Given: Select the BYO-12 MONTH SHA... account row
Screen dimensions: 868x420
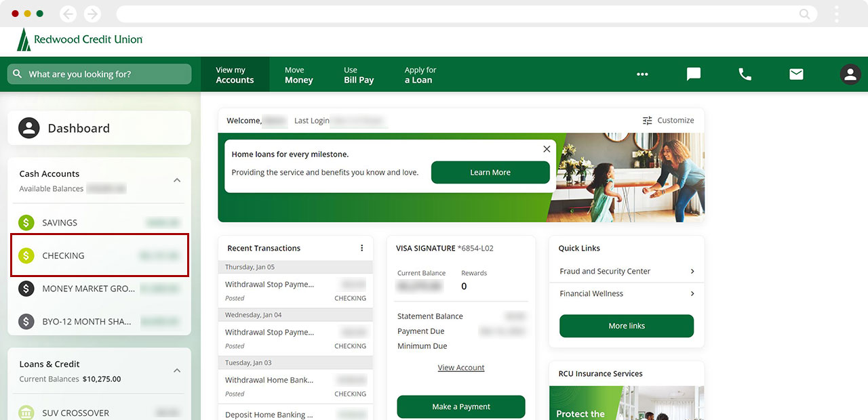Looking at the screenshot, I should tap(99, 321).
